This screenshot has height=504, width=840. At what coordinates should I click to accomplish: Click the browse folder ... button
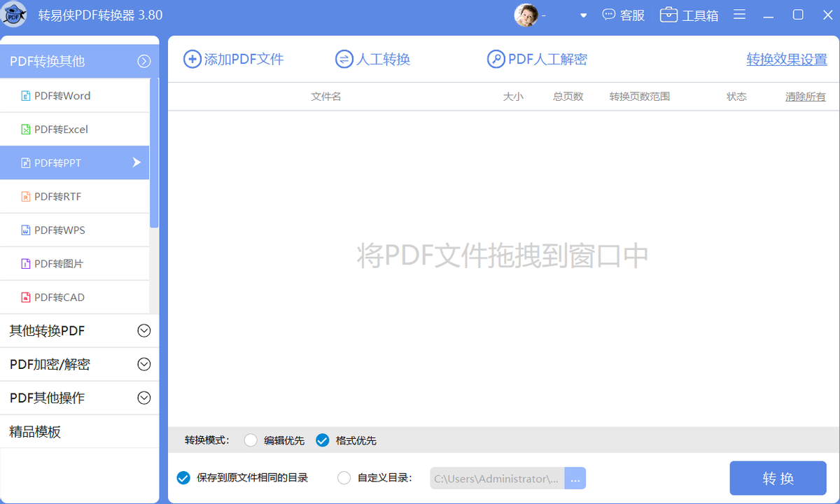pos(575,479)
